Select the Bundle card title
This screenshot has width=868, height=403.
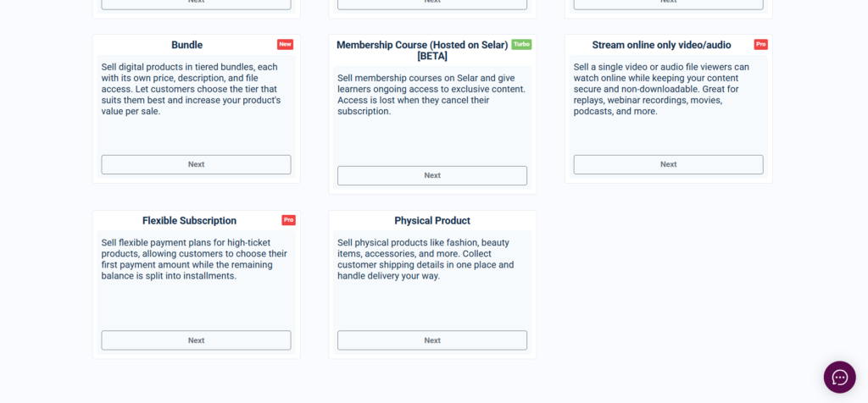pos(187,45)
